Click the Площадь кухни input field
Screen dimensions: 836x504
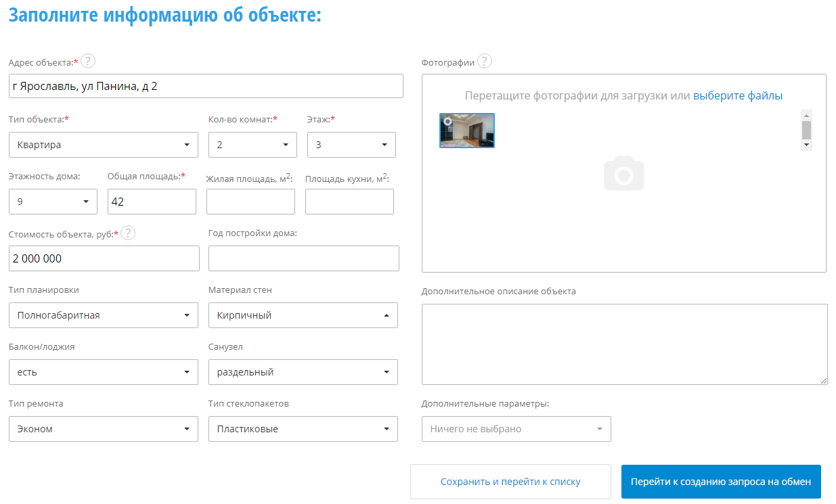(x=349, y=202)
